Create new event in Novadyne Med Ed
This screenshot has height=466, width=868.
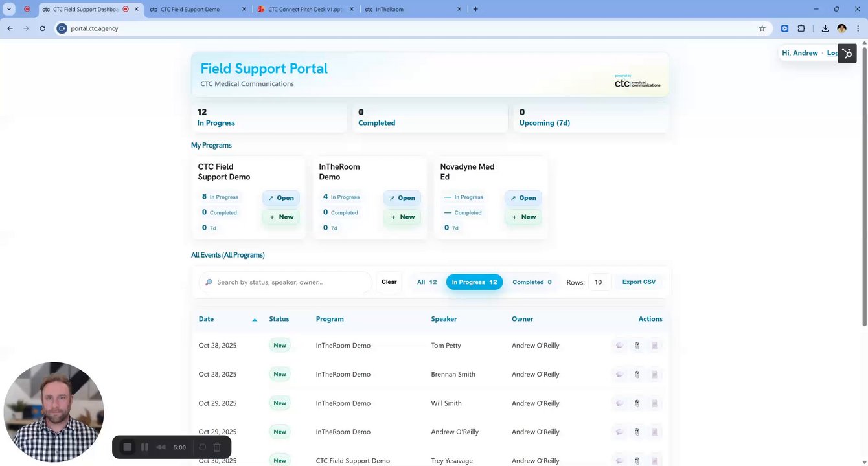[523, 217]
